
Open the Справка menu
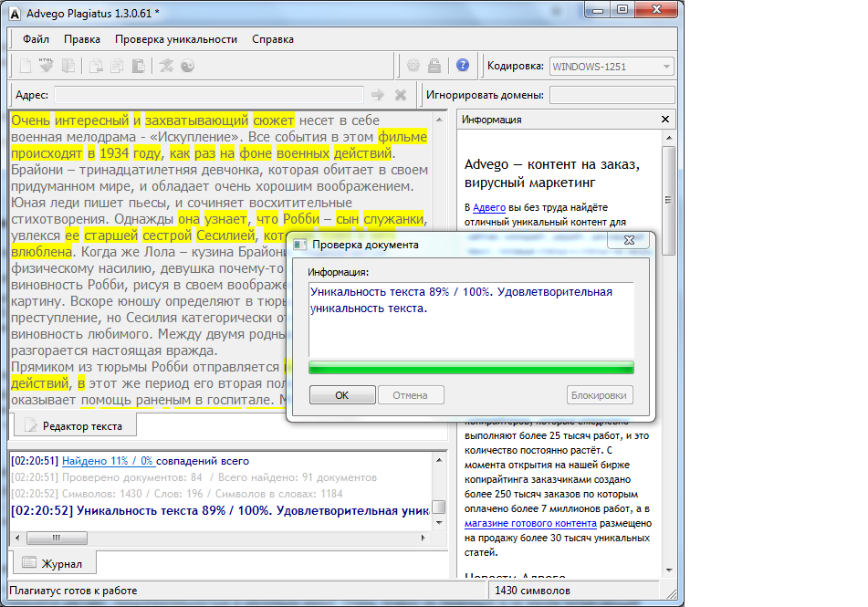[273, 39]
